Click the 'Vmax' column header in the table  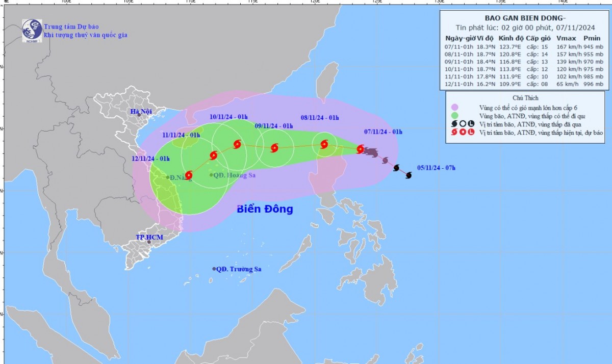(x=565, y=38)
